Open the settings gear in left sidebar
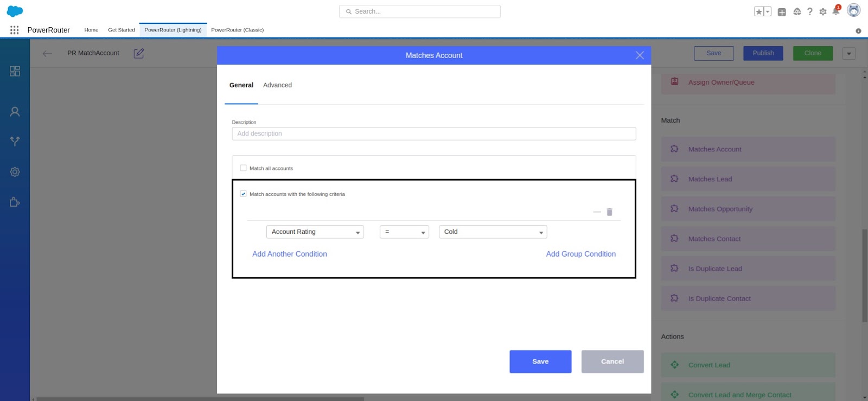 [x=15, y=172]
